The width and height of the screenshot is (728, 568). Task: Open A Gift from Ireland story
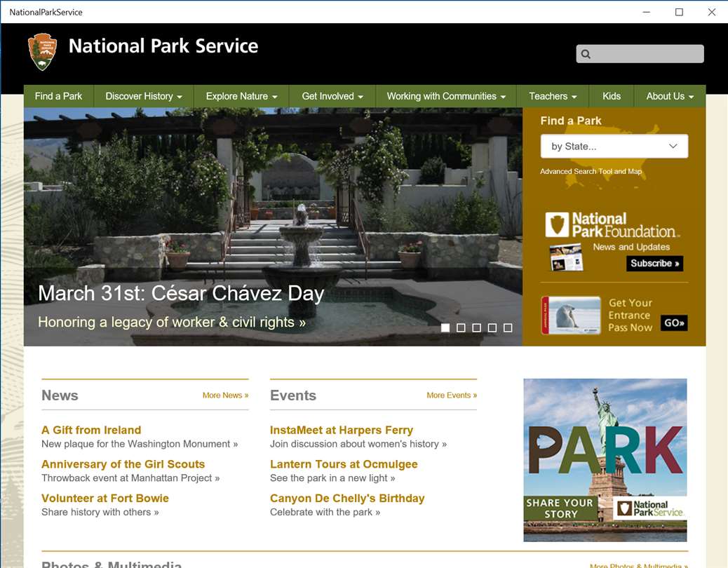(91, 430)
